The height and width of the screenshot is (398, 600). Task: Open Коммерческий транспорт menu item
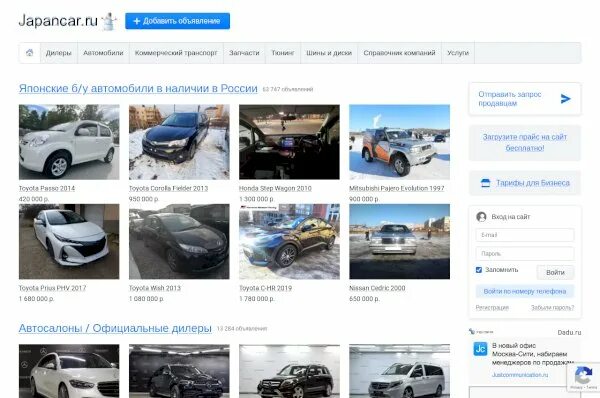pos(176,53)
